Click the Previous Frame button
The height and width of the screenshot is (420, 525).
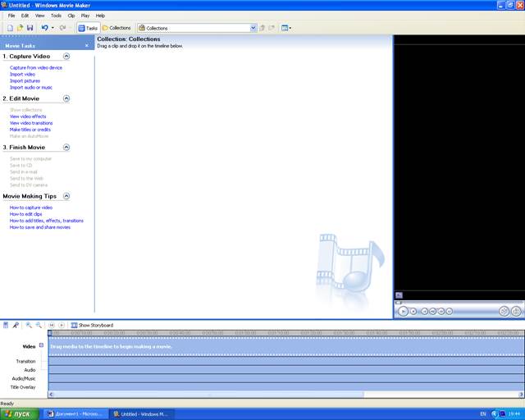pos(432,312)
